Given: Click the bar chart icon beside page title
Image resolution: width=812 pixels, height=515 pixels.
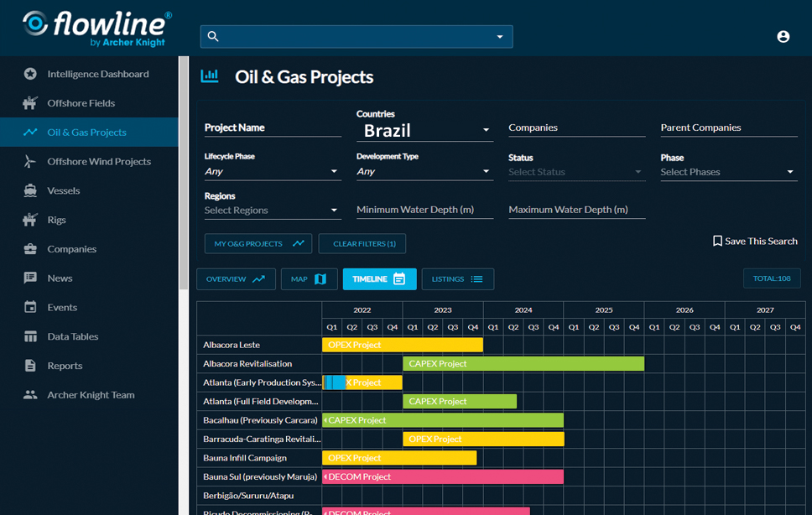Looking at the screenshot, I should click(x=210, y=76).
